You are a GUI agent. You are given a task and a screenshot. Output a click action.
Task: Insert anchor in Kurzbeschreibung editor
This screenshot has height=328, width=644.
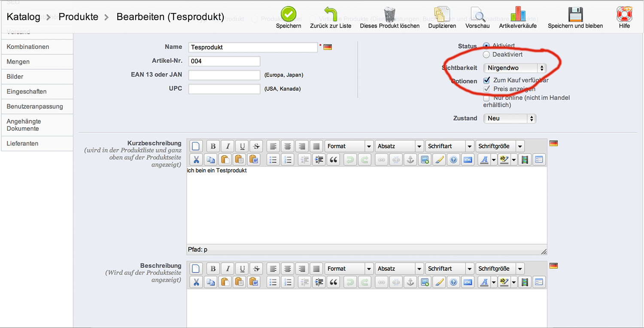tap(410, 160)
